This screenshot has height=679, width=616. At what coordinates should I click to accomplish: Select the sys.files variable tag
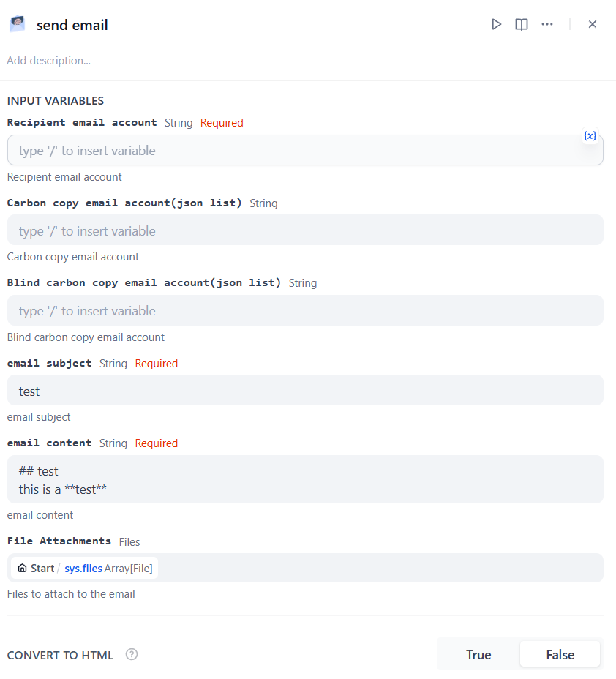[83, 569]
